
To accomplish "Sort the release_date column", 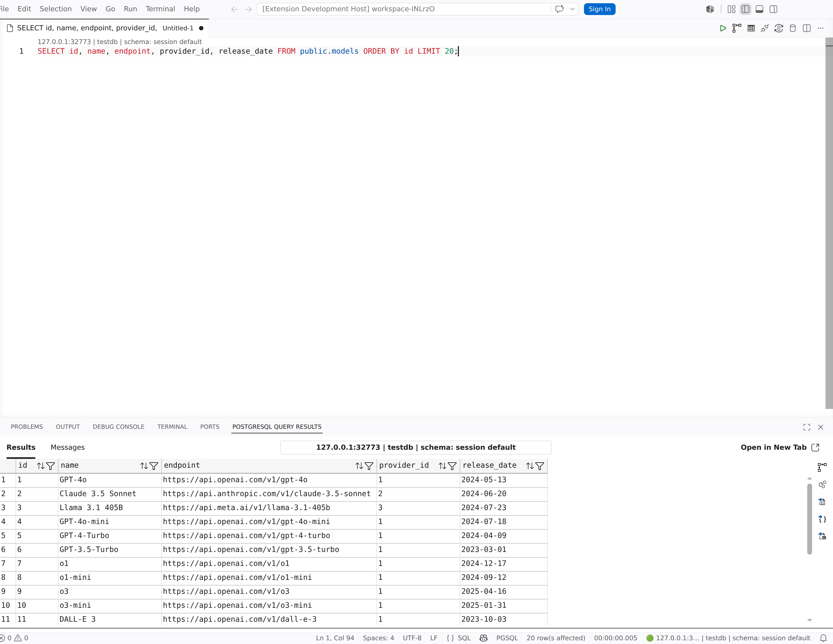I will click(x=530, y=466).
